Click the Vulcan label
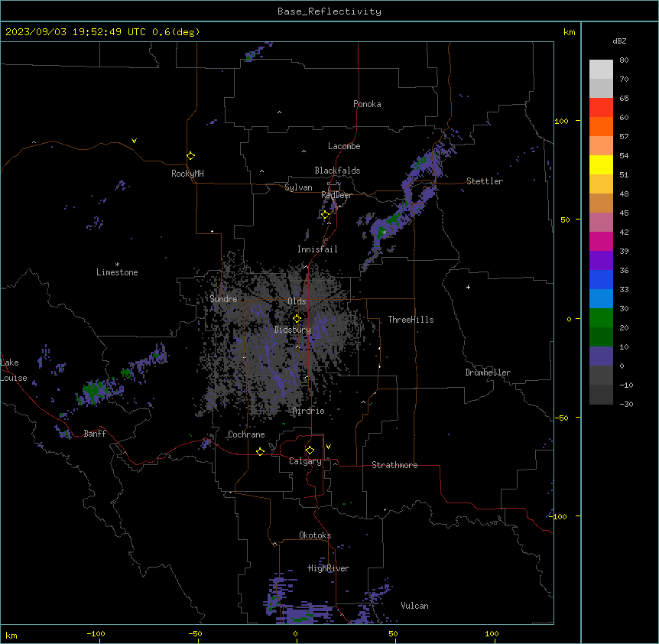The height and width of the screenshot is (644, 659). coord(415,606)
